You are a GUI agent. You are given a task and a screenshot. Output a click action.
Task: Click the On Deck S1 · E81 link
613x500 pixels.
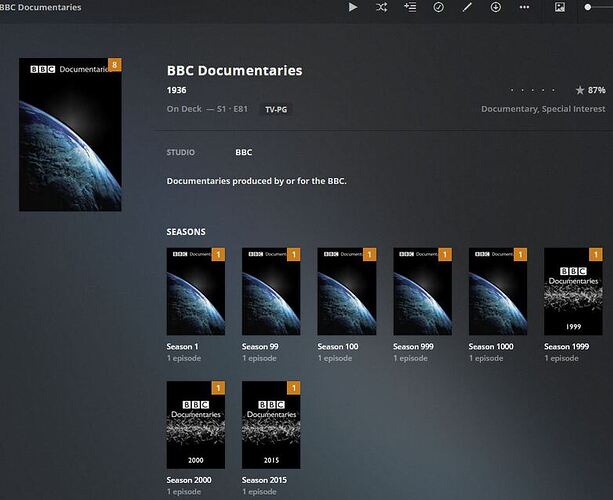(x=207, y=109)
